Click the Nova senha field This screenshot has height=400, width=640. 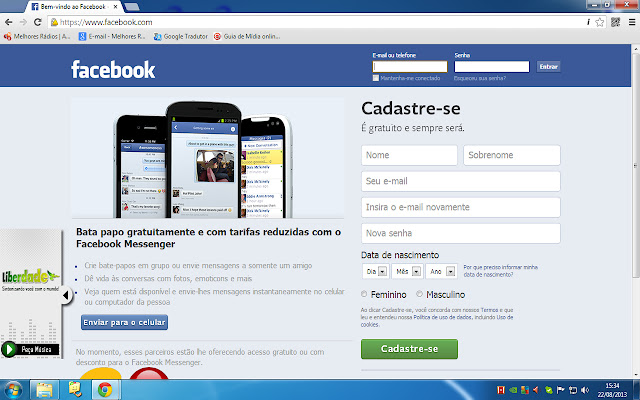[x=461, y=233]
